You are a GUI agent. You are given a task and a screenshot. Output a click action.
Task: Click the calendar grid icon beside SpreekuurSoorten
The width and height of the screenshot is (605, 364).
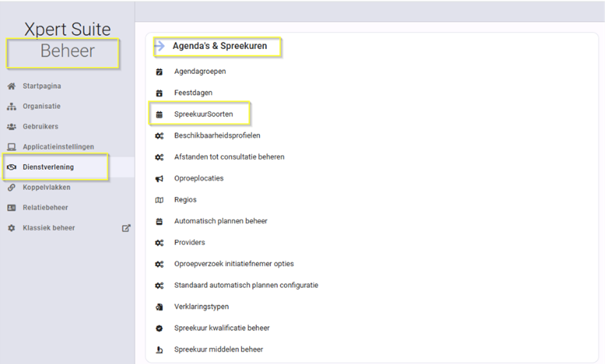click(x=160, y=114)
